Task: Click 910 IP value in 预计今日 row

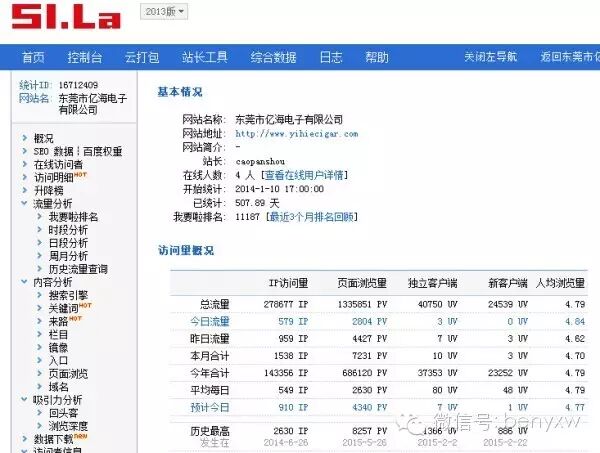Action: (x=293, y=407)
